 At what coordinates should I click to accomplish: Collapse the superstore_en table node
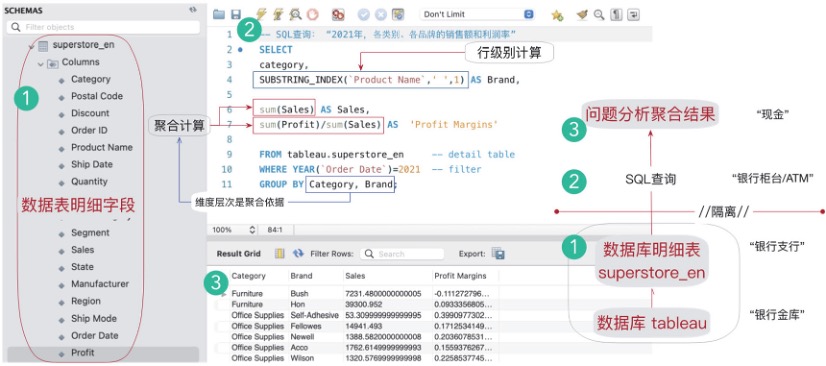click(x=31, y=46)
